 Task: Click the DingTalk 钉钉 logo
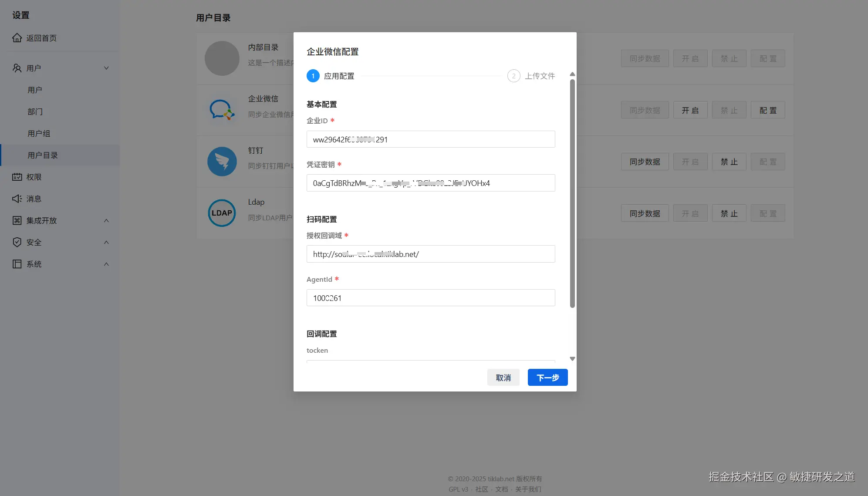(x=222, y=162)
